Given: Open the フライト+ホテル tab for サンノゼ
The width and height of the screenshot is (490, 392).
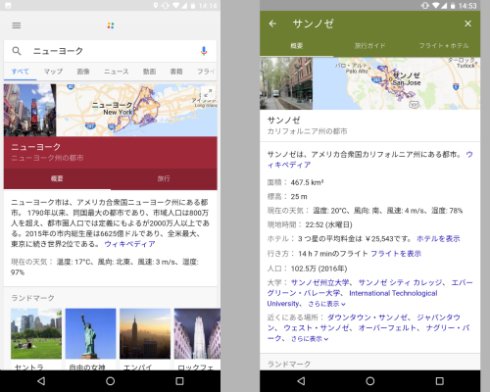Looking at the screenshot, I should pyautogui.click(x=444, y=45).
